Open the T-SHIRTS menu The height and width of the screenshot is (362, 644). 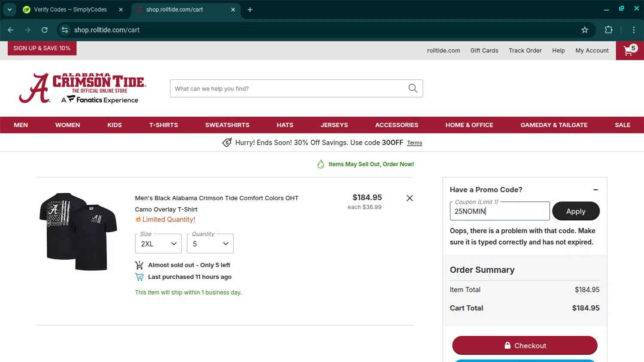tap(164, 125)
